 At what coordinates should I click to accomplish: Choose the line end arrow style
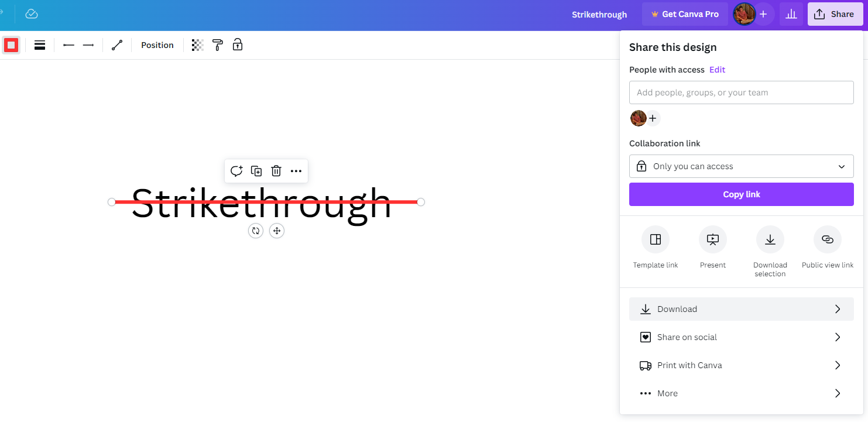point(88,45)
